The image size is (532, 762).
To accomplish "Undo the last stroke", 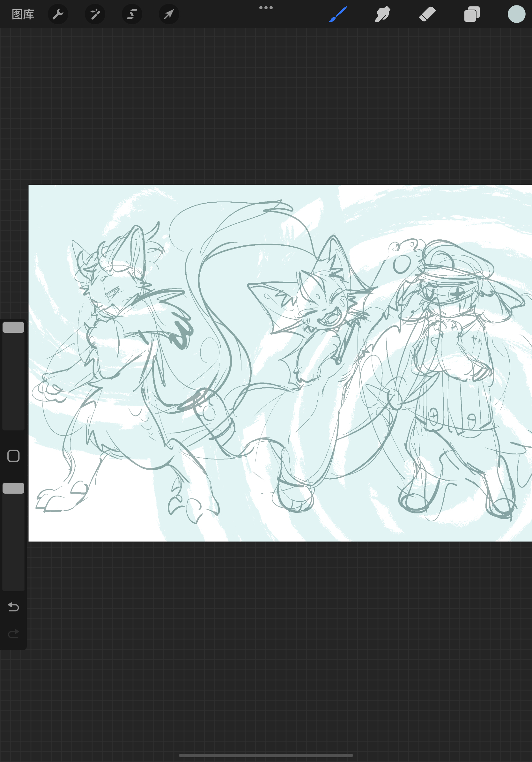I will point(13,607).
